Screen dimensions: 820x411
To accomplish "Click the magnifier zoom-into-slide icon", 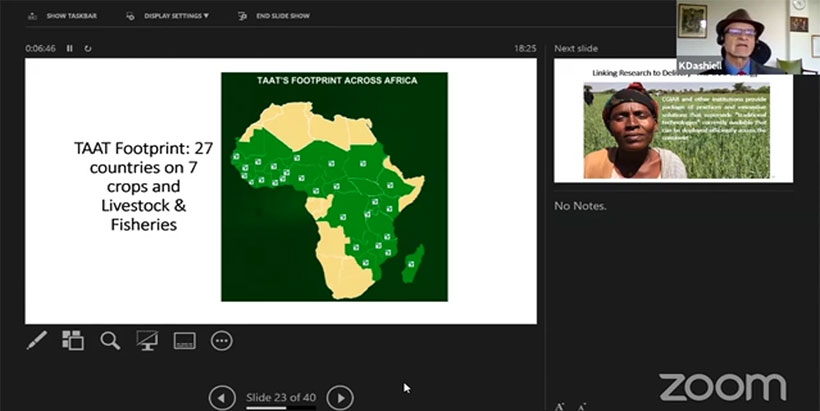I will pos(110,341).
